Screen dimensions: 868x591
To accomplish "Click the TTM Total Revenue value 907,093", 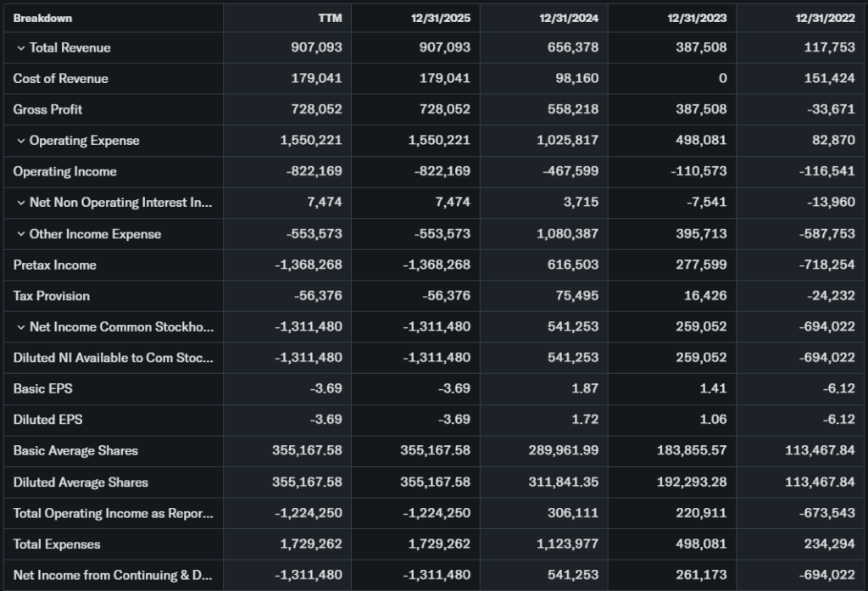I will pyautogui.click(x=316, y=47).
